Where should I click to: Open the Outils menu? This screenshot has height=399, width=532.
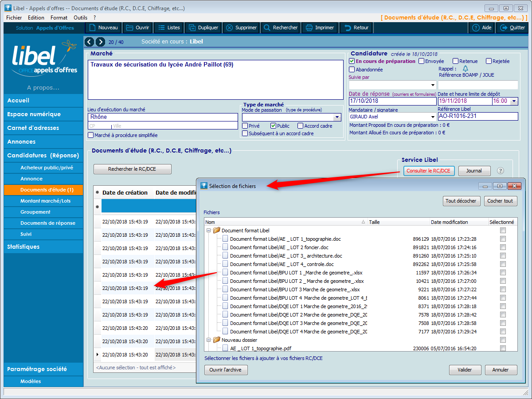[x=81, y=18]
